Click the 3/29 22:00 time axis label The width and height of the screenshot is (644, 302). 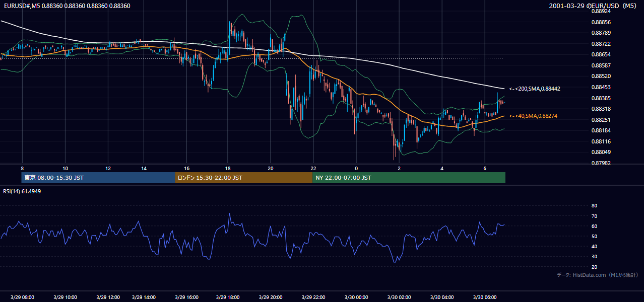(313, 297)
